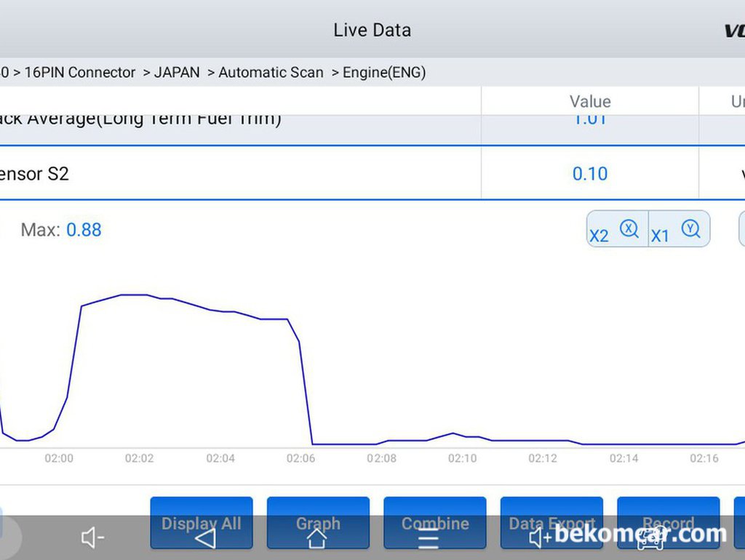Tap the Value column header
The image size is (745, 560).
coord(590,101)
